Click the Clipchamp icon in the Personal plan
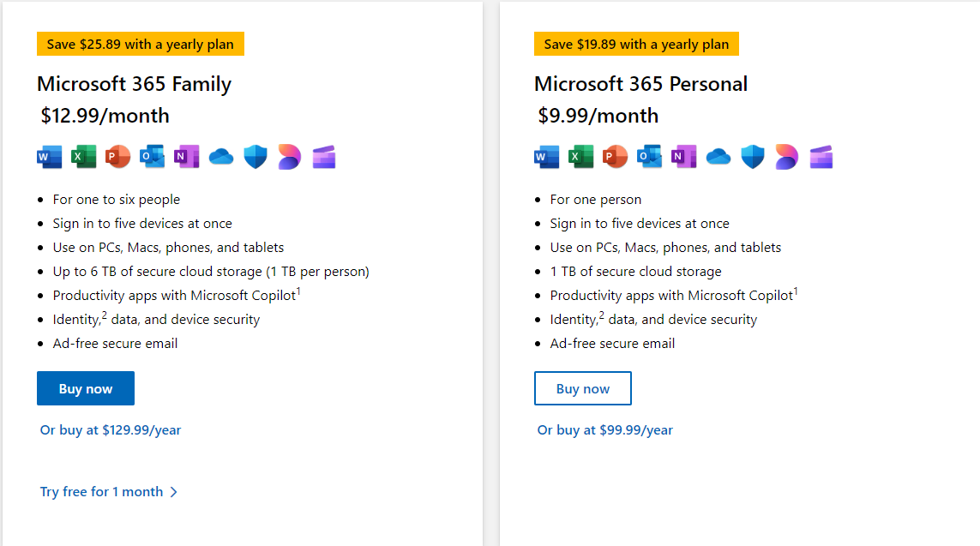Image resolution: width=980 pixels, height=546 pixels. [821, 157]
